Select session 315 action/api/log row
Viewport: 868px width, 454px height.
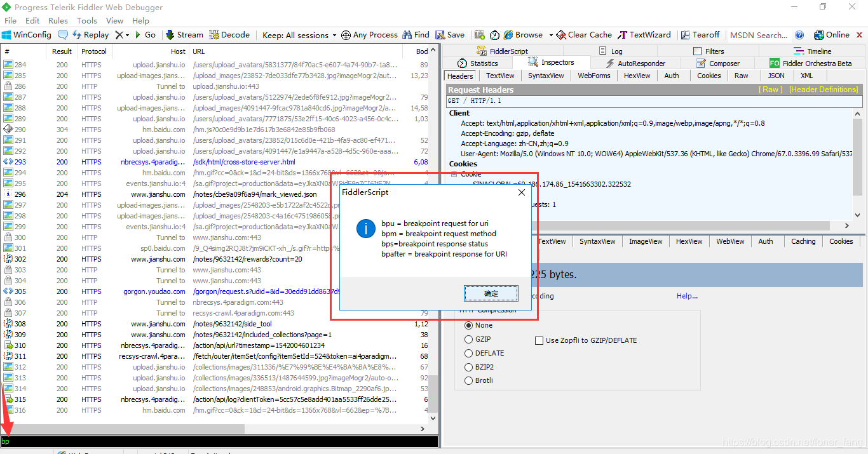point(215,399)
